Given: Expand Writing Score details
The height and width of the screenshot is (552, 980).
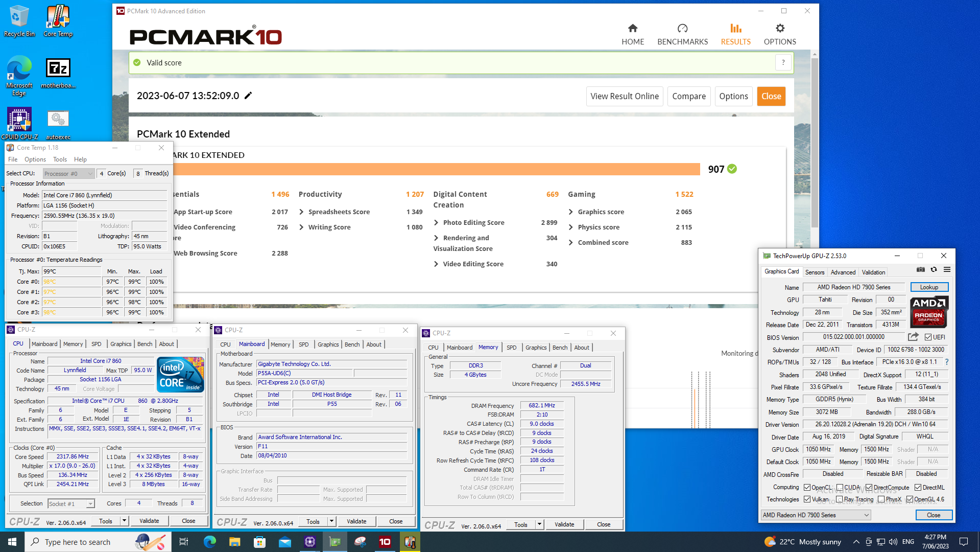Looking at the screenshot, I should [301, 227].
